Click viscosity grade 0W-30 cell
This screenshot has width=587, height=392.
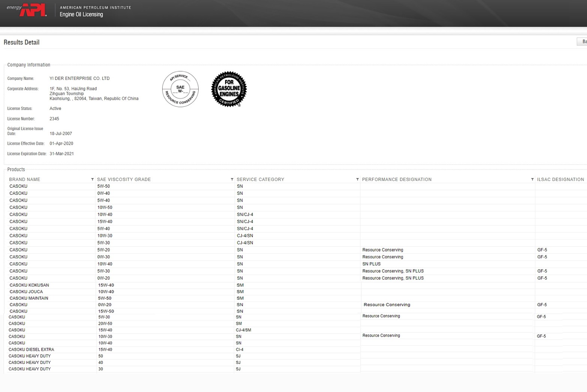coord(104,257)
